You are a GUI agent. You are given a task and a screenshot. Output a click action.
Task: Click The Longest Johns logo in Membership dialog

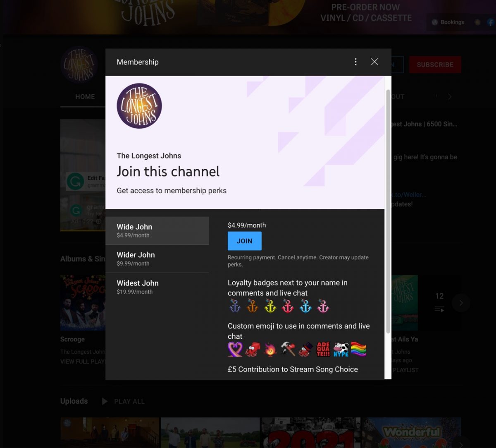pyautogui.click(x=139, y=106)
